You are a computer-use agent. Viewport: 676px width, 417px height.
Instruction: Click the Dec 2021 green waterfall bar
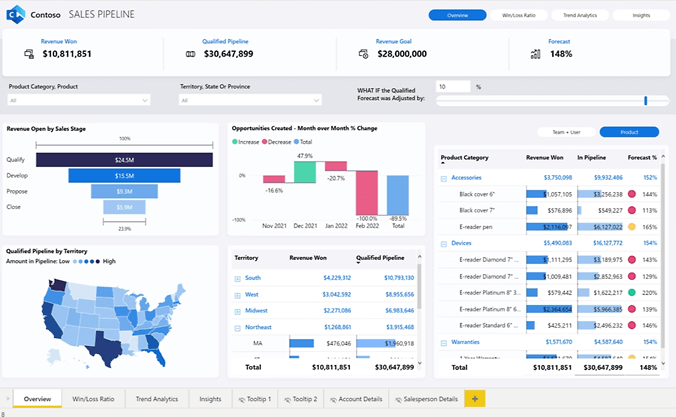[x=305, y=172]
